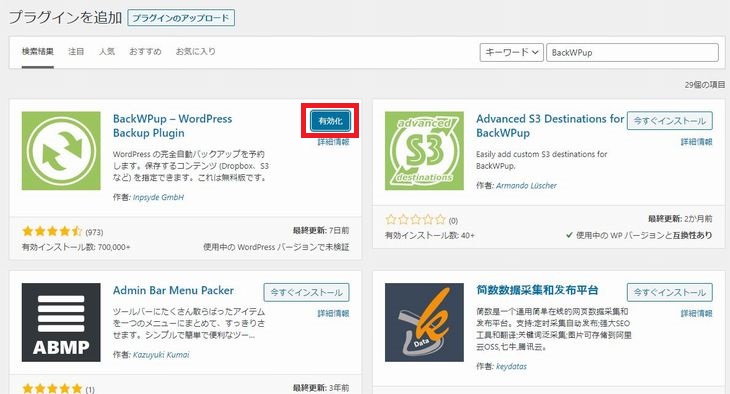Click the Advanced S3 Destinations plugin icon
This screenshot has height=394, width=730.
(424, 150)
